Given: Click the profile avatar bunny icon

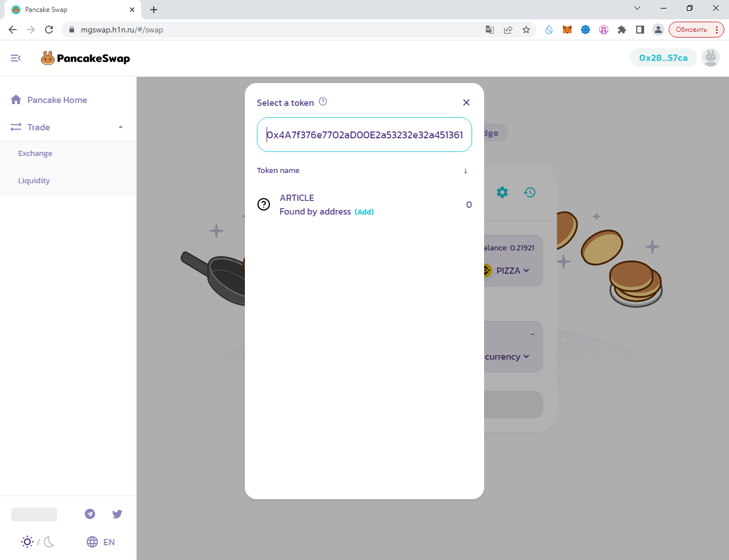Looking at the screenshot, I should tap(711, 57).
